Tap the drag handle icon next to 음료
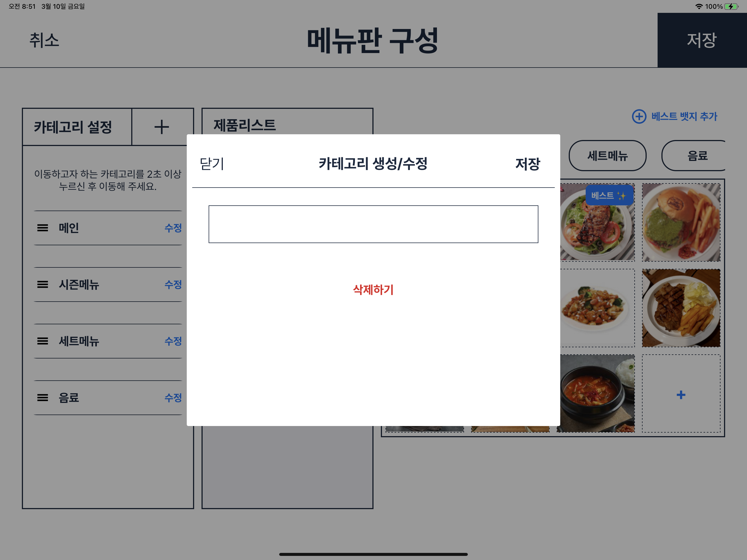Image resolution: width=747 pixels, height=560 pixels. (43, 398)
